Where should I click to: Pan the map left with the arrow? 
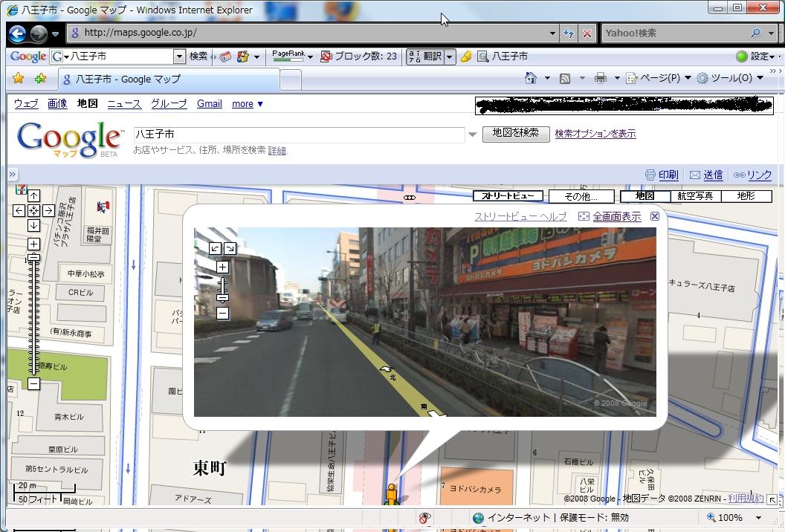19,210
